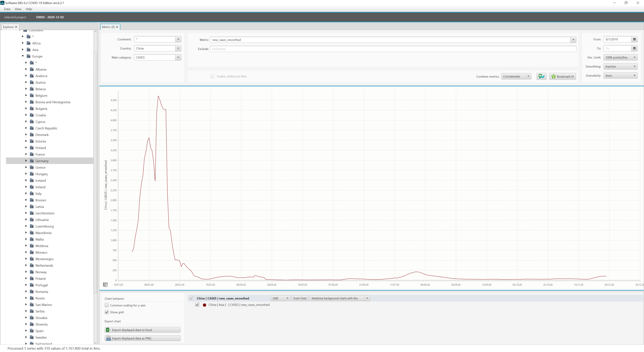Open the From date calendar picker
644x352 pixels.
pos(634,39)
